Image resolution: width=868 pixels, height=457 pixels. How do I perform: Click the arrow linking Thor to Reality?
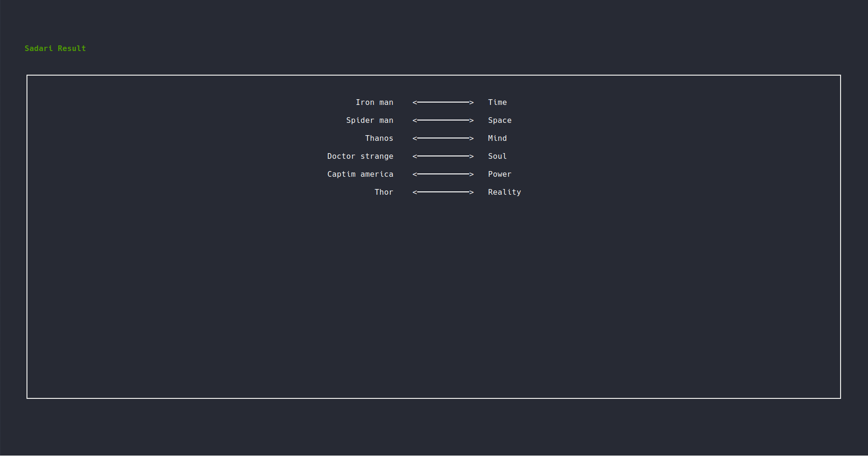[x=443, y=192]
